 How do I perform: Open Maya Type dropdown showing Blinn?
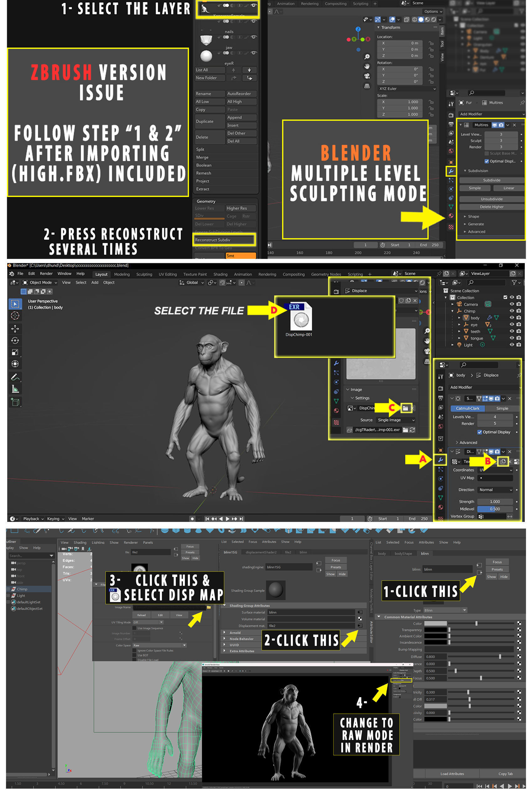tap(445, 610)
